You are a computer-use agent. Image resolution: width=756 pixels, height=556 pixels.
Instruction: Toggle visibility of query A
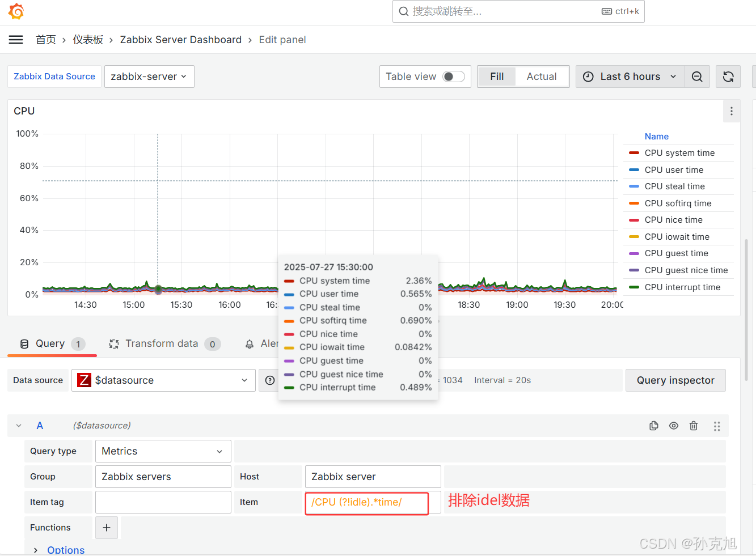[674, 426]
